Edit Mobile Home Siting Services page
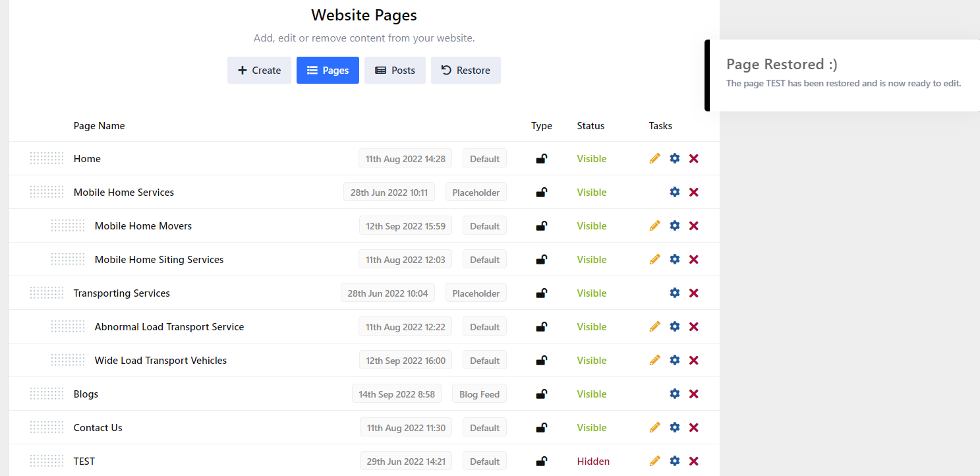The height and width of the screenshot is (476, 980). click(654, 259)
